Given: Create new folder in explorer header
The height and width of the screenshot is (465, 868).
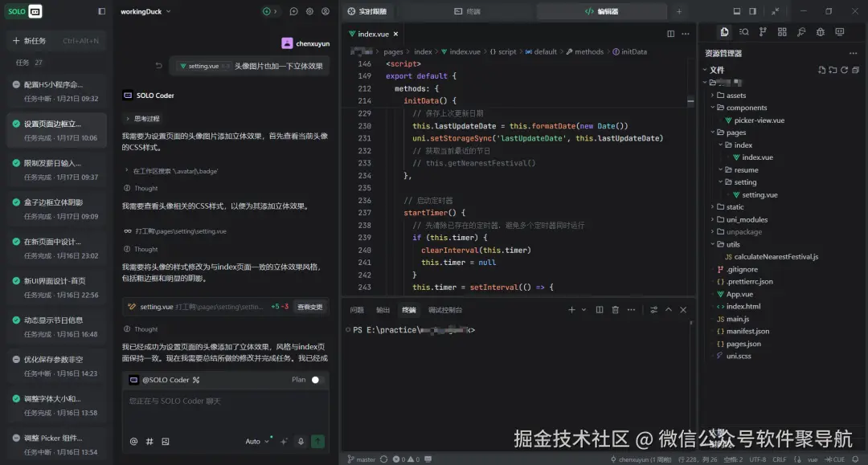Looking at the screenshot, I should click(833, 70).
